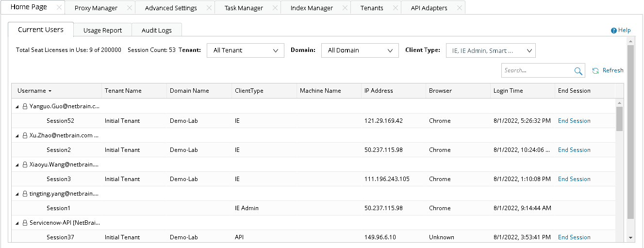Click the Help question mark icon
The height and width of the screenshot is (248, 644).
coord(614,31)
